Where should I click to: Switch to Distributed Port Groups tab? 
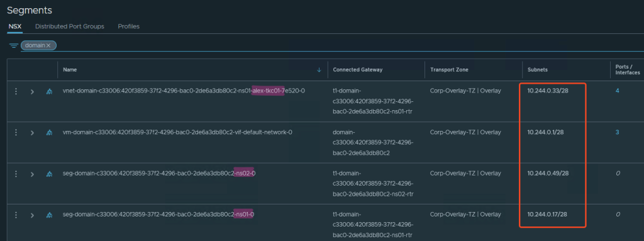pyautogui.click(x=70, y=26)
